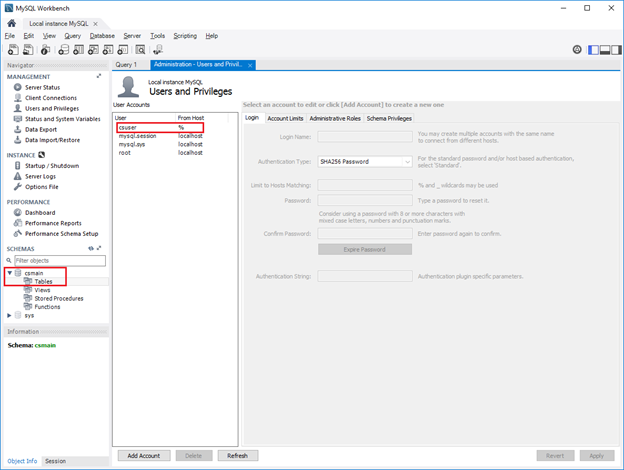The width and height of the screenshot is (624, 470).
Task: Create new table toolbar icon
Action: tap(78, 50)
